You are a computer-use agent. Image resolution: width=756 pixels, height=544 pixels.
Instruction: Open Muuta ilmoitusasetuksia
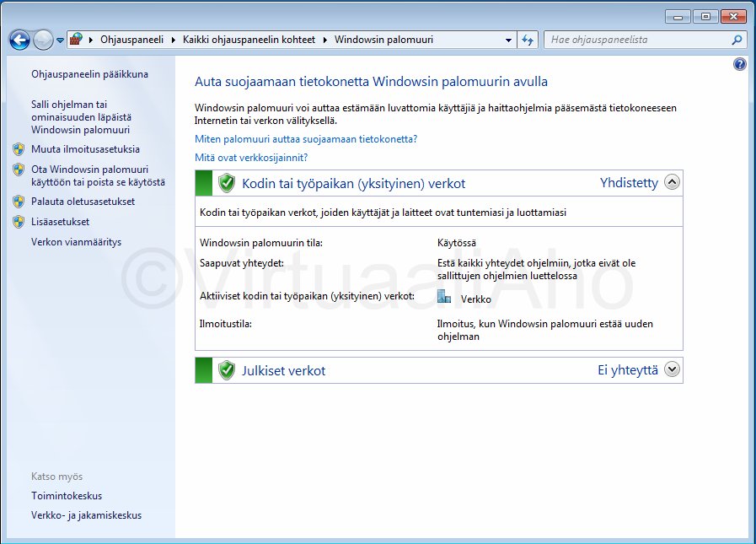85,149
